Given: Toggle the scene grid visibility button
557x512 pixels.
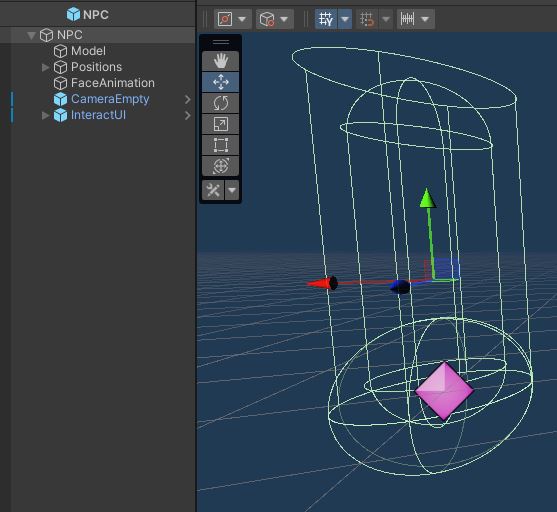Looking at the screenshot, I should [x=326, y=19].
